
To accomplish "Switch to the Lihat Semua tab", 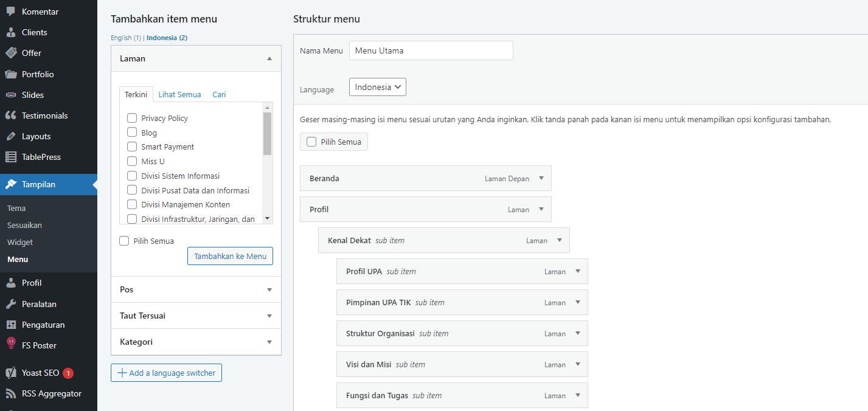I will (179, 94).
